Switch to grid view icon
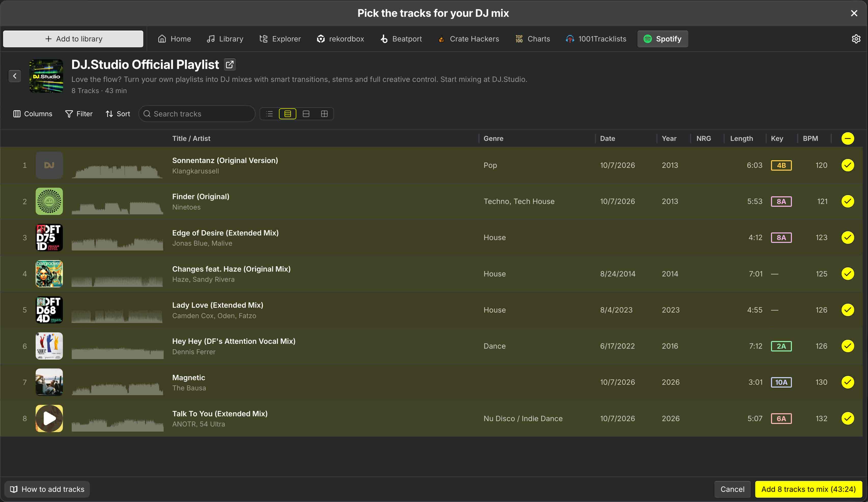Image resolution: width=868 pixels, height=502 pixels. 324,114
